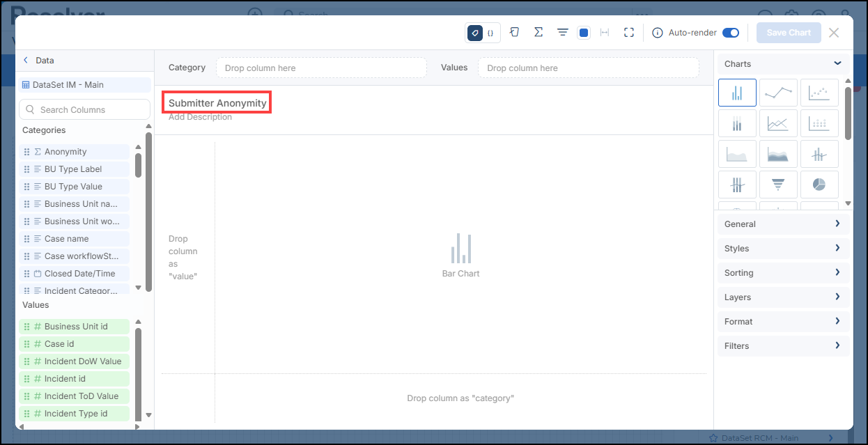Select the Anonymity category column
This screenshot has height=445, width=868.
(74, 152)
